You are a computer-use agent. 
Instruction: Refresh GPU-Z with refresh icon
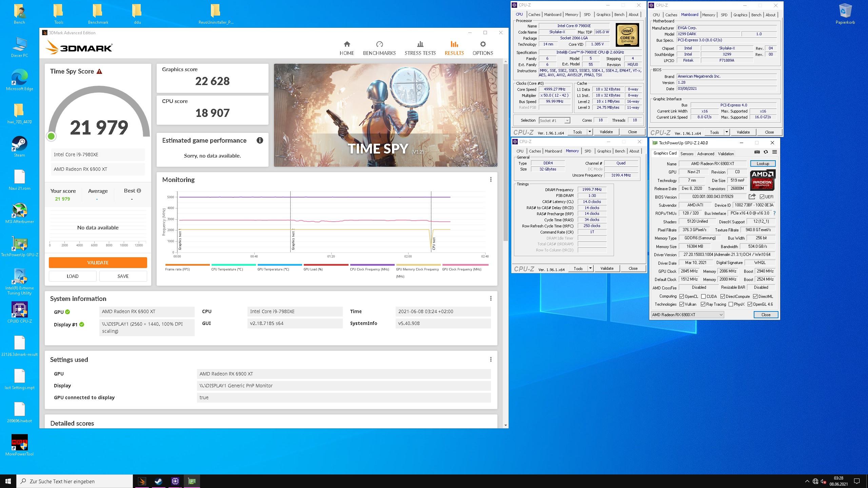pyautogui.click(x=766, y=152)
